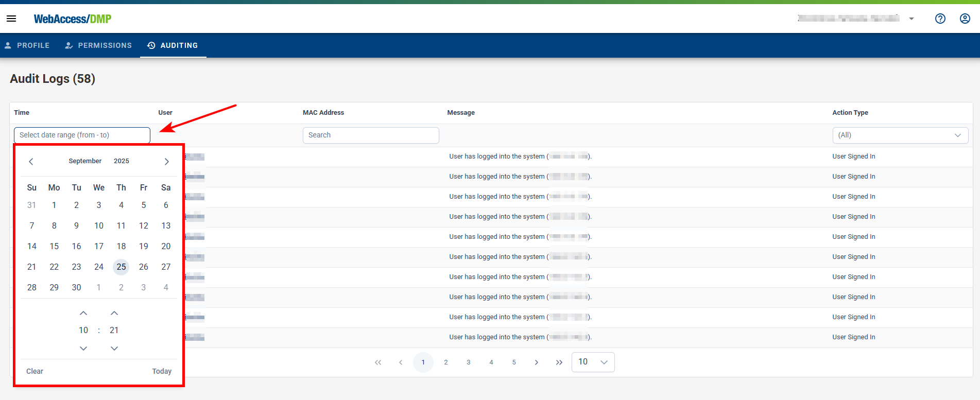
Task: Jump to first page of logs
Action: coord(378,362)
